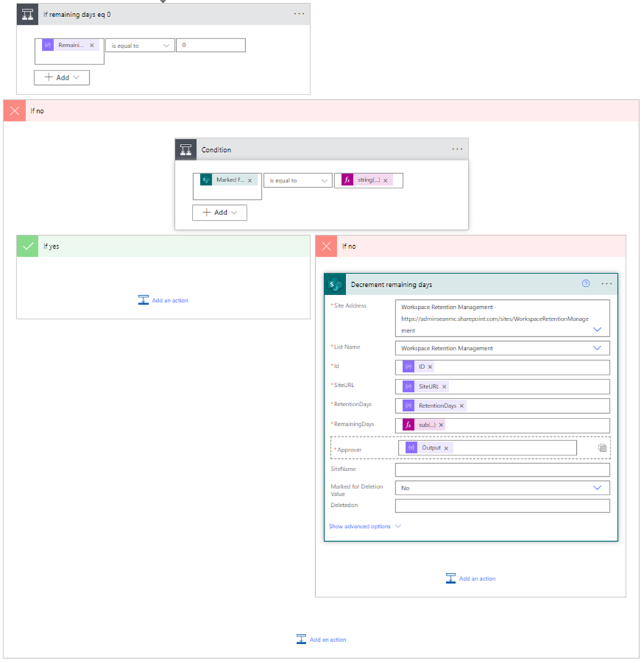Click the Output token icon in Approver

coord(412,447)
